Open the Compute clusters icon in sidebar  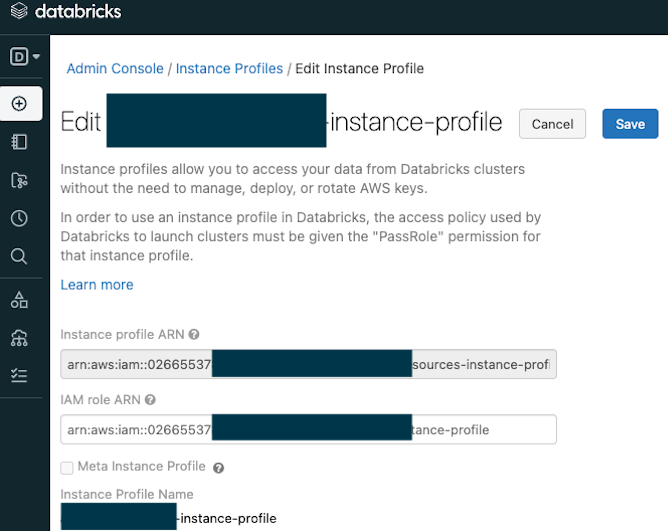[x=19, y=338]
